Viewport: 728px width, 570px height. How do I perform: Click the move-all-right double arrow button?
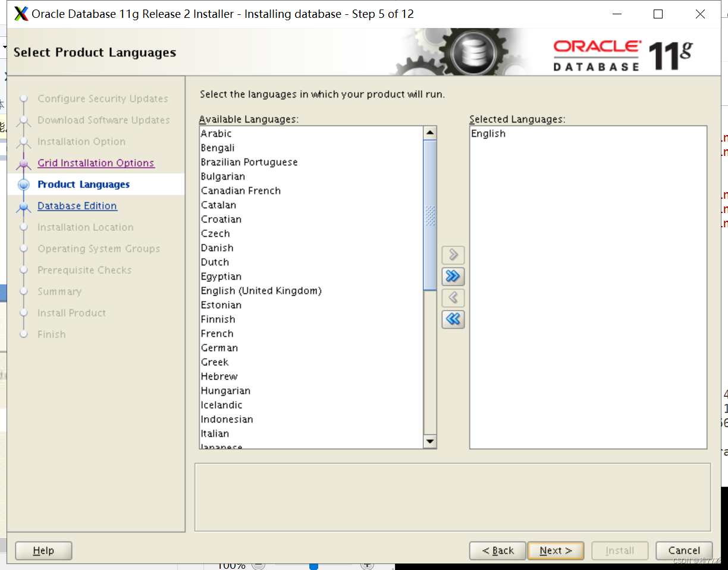click(453, 276)
